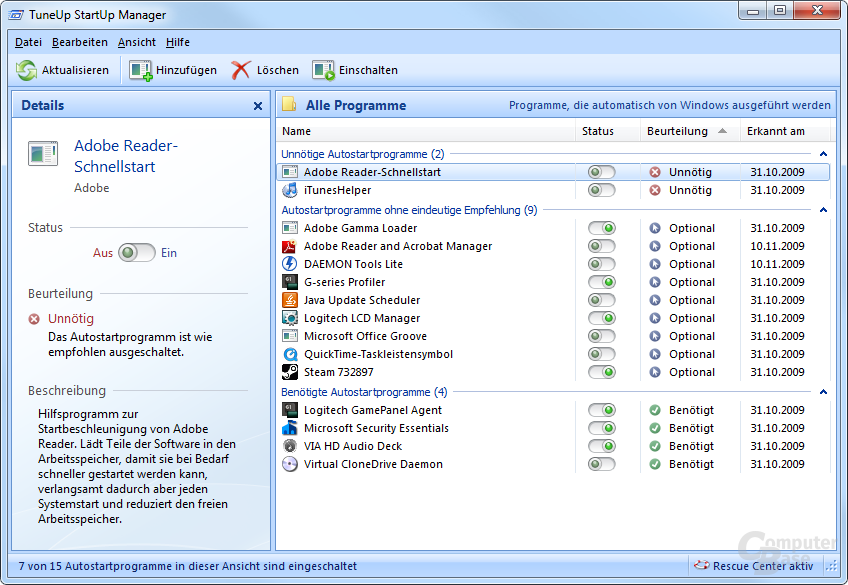
Task: Click the Benötigte Autostartprogramme (4) group heading
Action: pos(364,392)
